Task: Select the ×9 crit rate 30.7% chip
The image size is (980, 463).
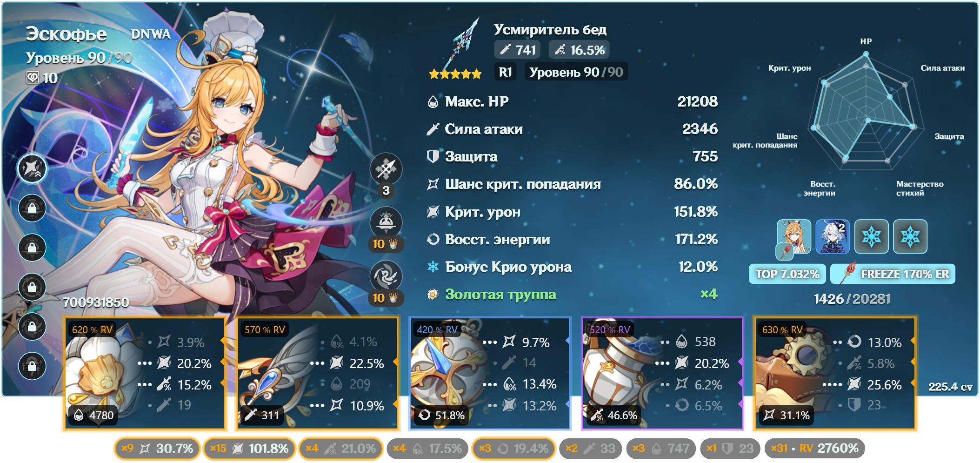Action: 157,449
